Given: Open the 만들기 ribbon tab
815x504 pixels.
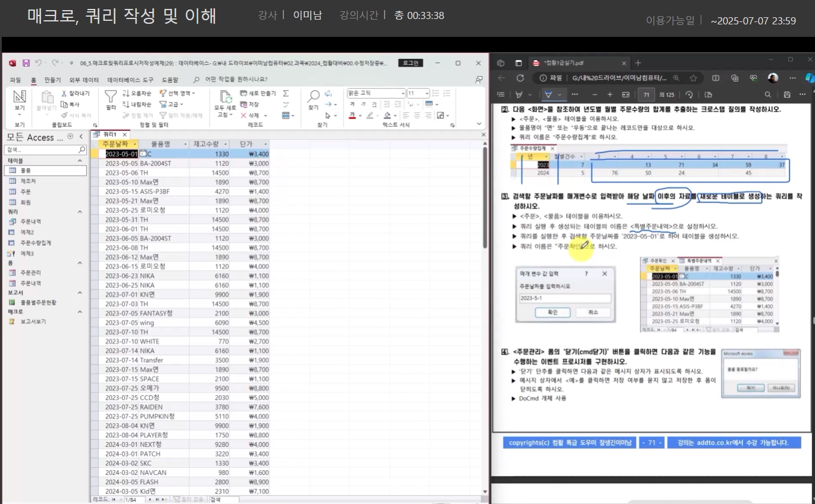Looking at the screenshot, I should (x=52, y=80).
